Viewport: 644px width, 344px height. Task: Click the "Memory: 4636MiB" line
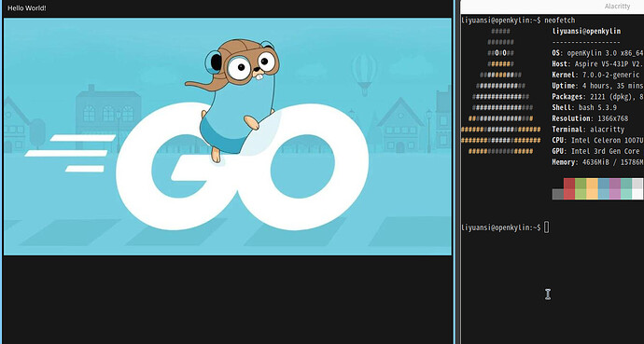[x=597, y=162]
